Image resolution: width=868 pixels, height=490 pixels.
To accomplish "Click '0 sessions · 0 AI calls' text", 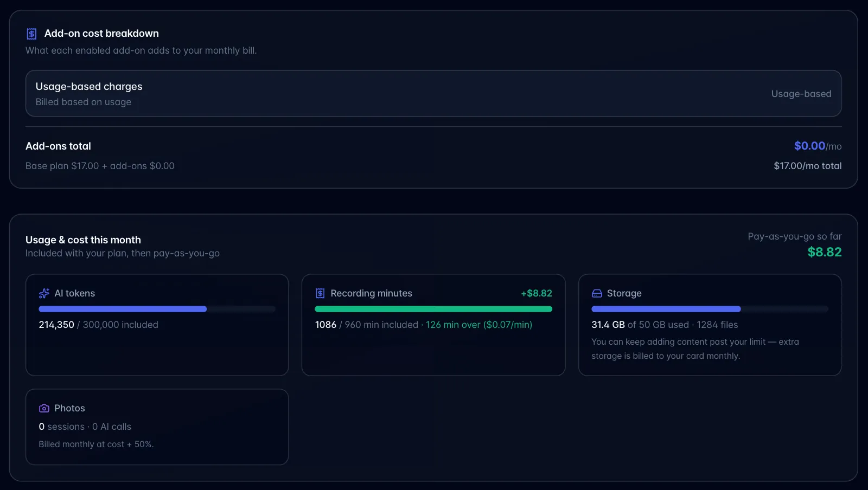I will [x=85, y=427].
